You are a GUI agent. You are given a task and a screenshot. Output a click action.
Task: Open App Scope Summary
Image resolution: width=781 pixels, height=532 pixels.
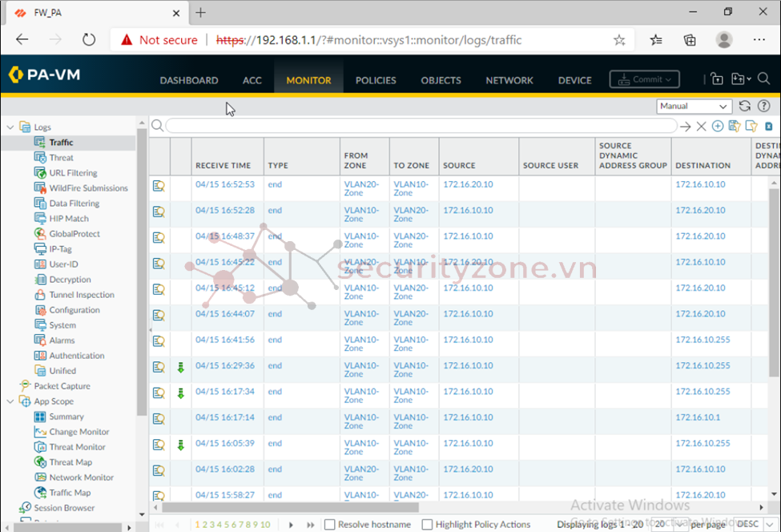coord(66,417)
